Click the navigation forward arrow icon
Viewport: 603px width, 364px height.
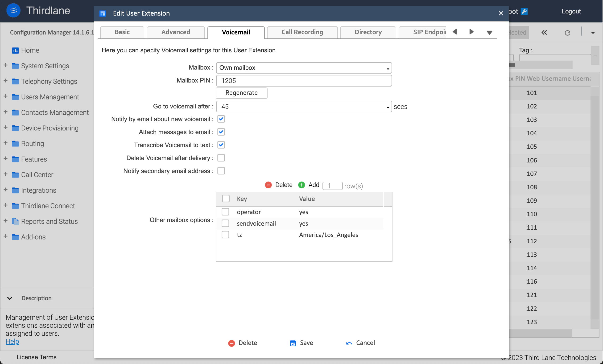pos(471,32)
